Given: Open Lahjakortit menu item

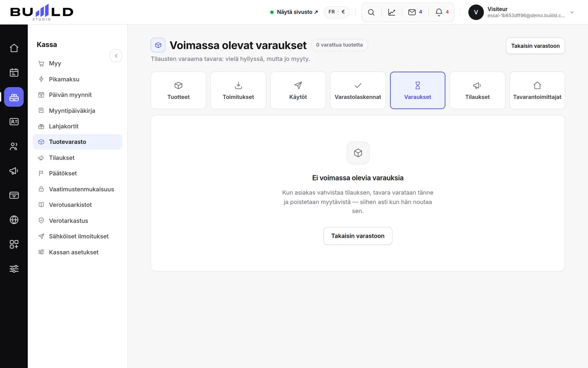Looking at the screenshot, I should click(x=78, y=126).
